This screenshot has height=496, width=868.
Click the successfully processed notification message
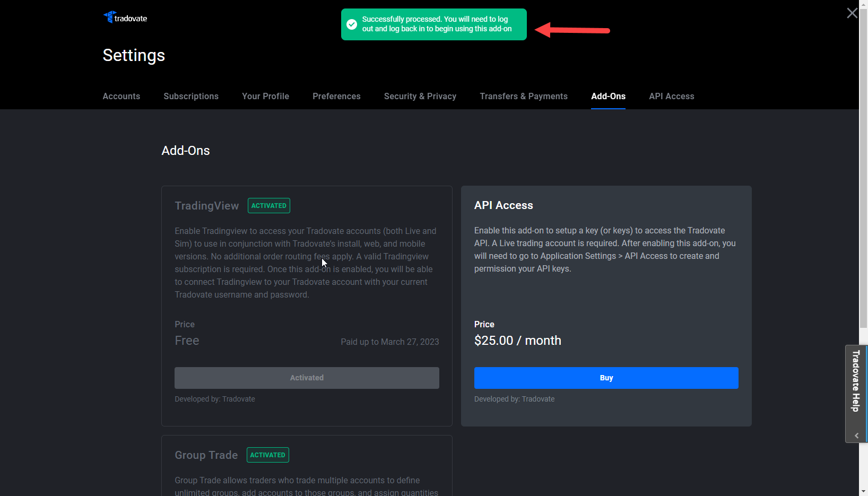point(437,24)
